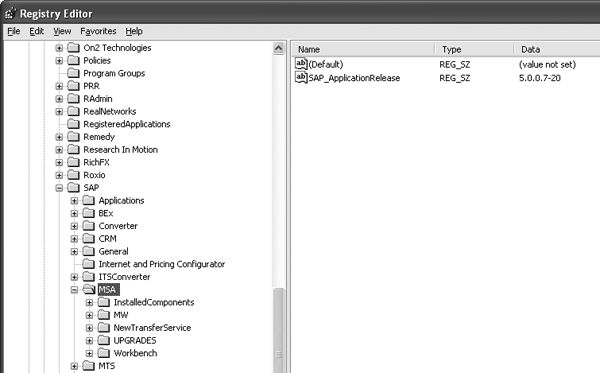This screenshot has width=600, height=373.
Task: Click the Roxio folder icon
Action: point(73,175)
